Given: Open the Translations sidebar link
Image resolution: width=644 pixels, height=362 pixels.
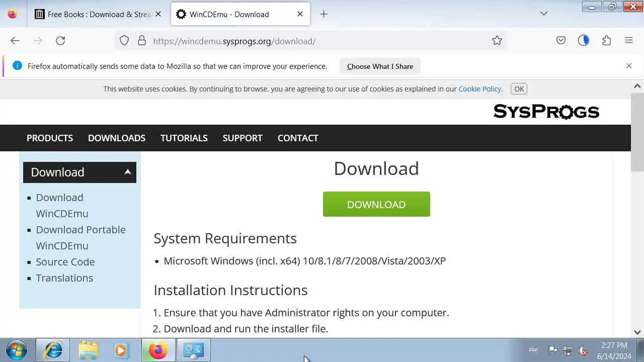Looking at the screenshot, I should 64,278.
